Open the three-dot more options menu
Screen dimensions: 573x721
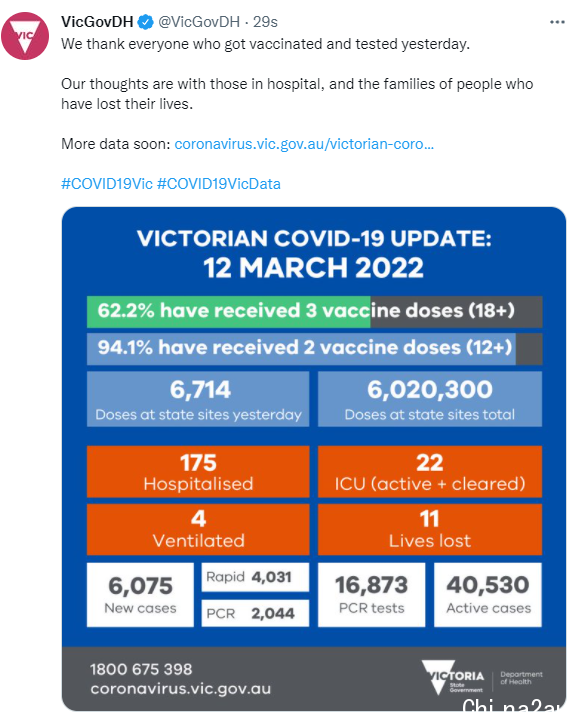point(557,22)
